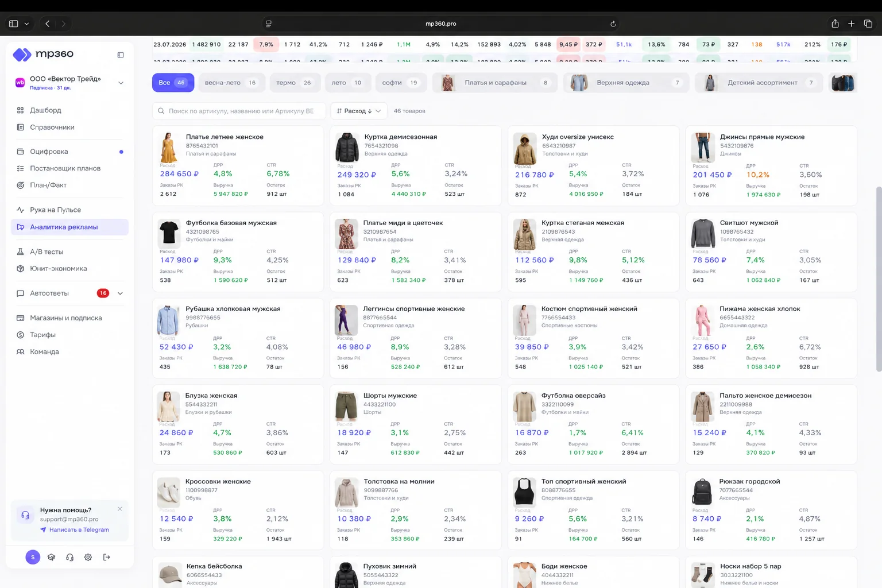Click the headphones icon in help card
The height and width of the screenshot is (588, 882).
pos(25,515)
